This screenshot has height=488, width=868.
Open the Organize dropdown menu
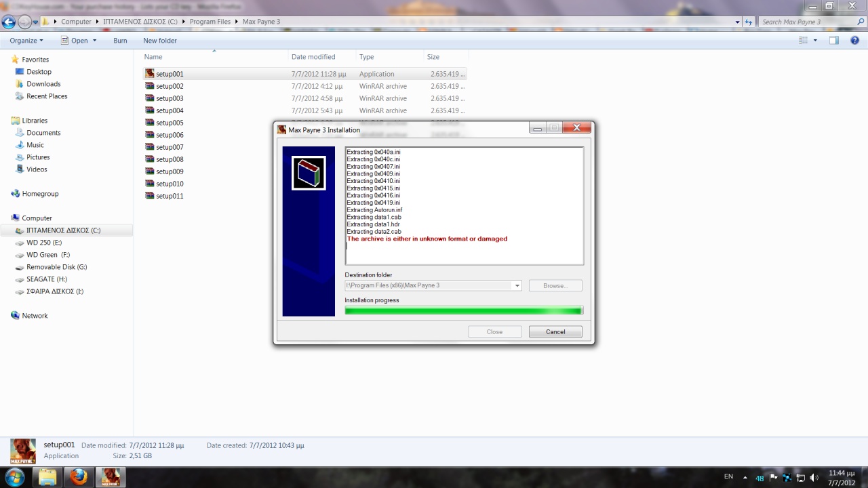click(26, 41)
